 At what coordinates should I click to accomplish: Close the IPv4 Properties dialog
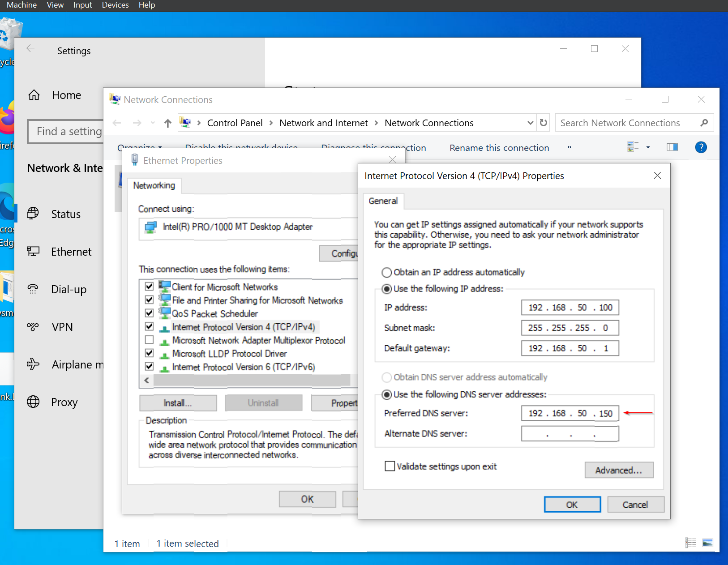(657, 175)
